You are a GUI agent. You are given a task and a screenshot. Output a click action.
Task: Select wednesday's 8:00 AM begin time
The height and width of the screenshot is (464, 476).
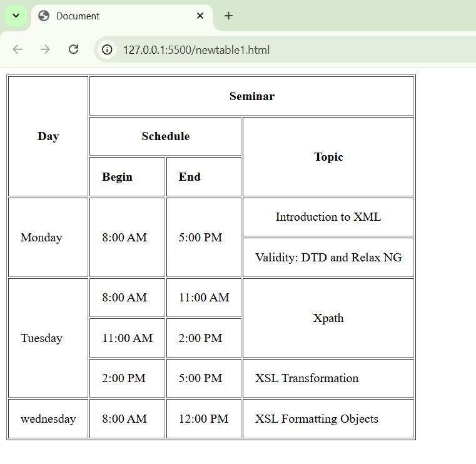coord(127,419)
